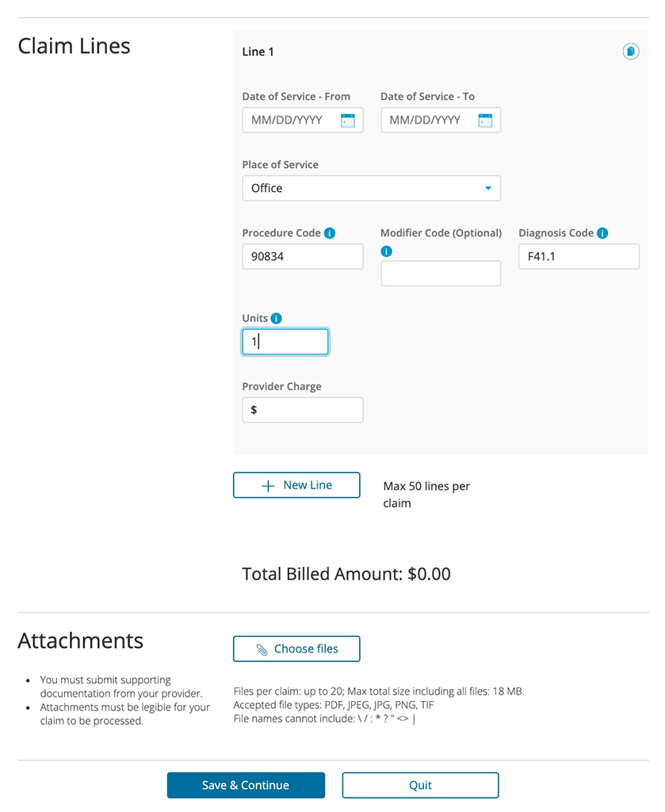Screen dimensions: 665x812
Task: Click into the Procedure Code field
Action: point(302,257)
